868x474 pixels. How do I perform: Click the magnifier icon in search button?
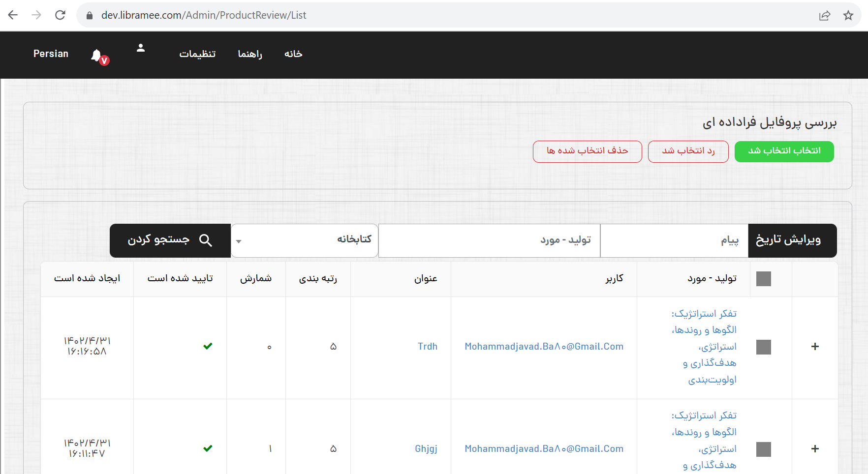pyautogui.click(x=205, y=240)
